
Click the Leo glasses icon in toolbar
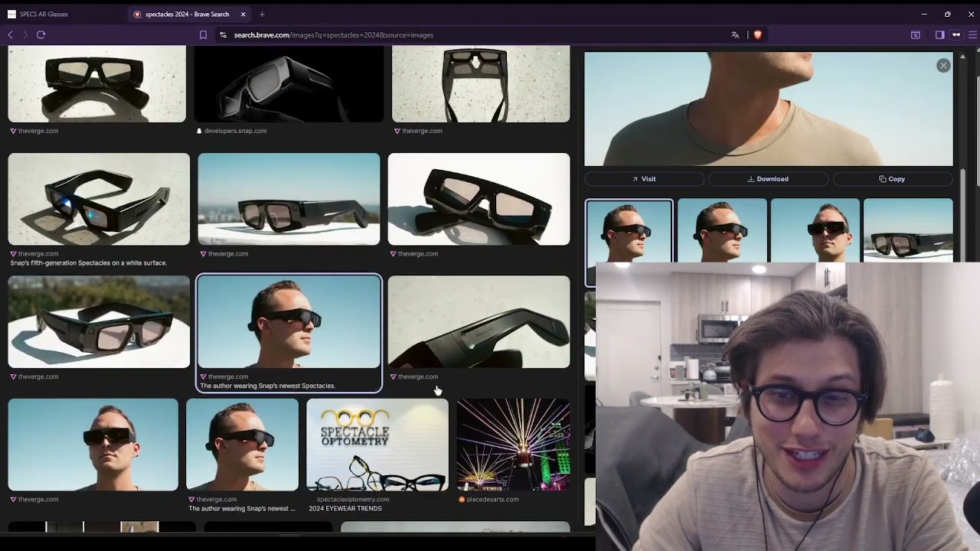pyautogui.click(x=956, y=34)
